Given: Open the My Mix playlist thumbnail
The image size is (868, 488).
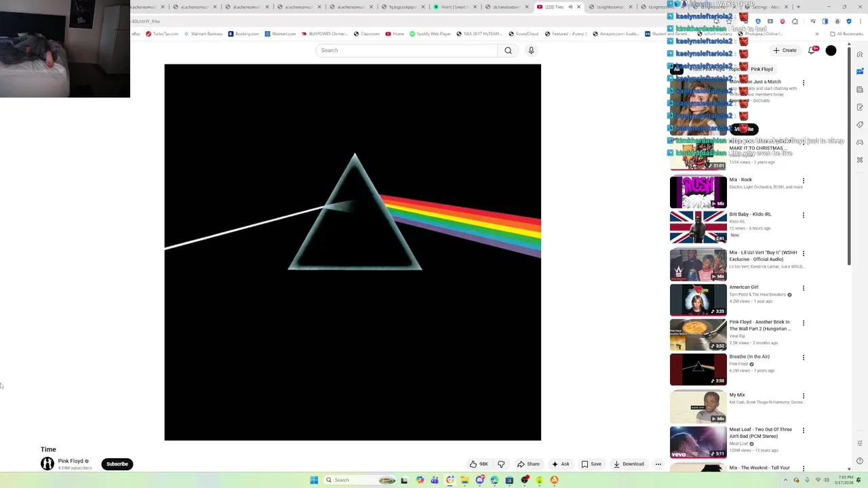Looking at the screenshot, I should click(698, 407).
